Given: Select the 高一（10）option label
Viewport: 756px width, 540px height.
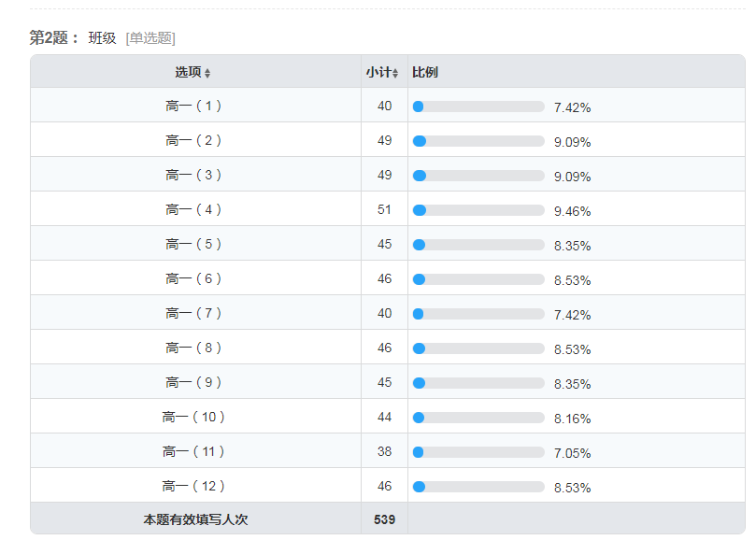Looking at the screenshot, I should coord(193,417).
